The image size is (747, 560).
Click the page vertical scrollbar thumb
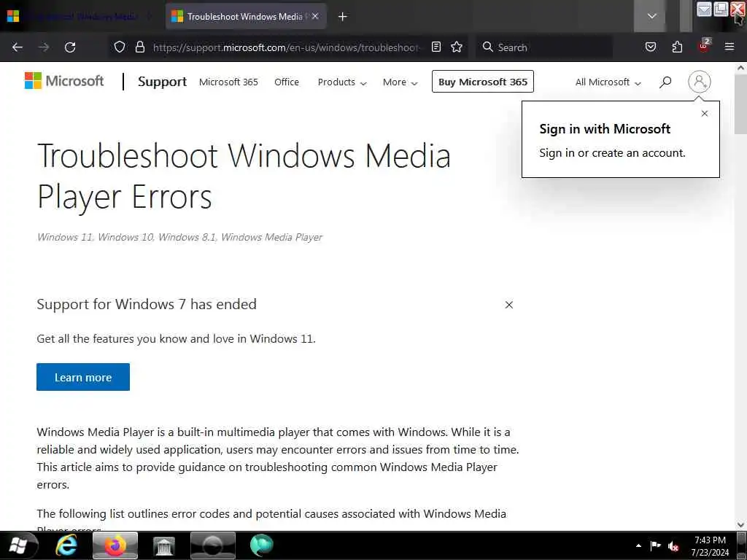tap(740, 104)
